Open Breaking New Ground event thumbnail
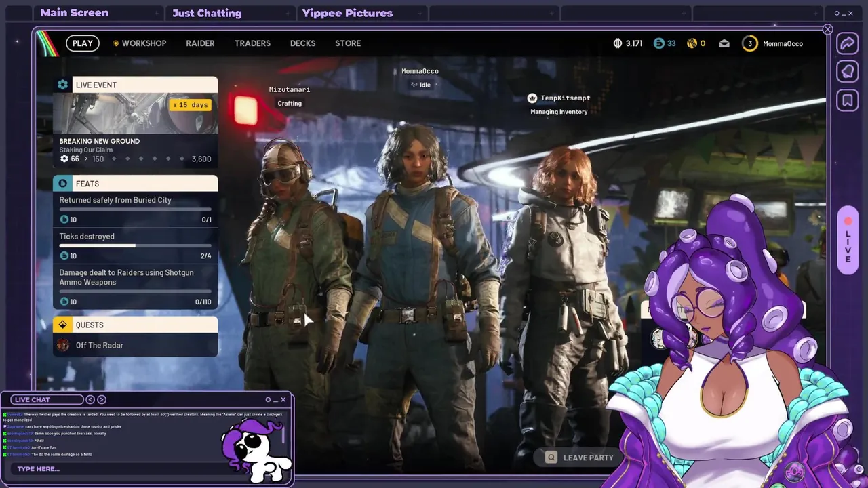 click(136, 113)
